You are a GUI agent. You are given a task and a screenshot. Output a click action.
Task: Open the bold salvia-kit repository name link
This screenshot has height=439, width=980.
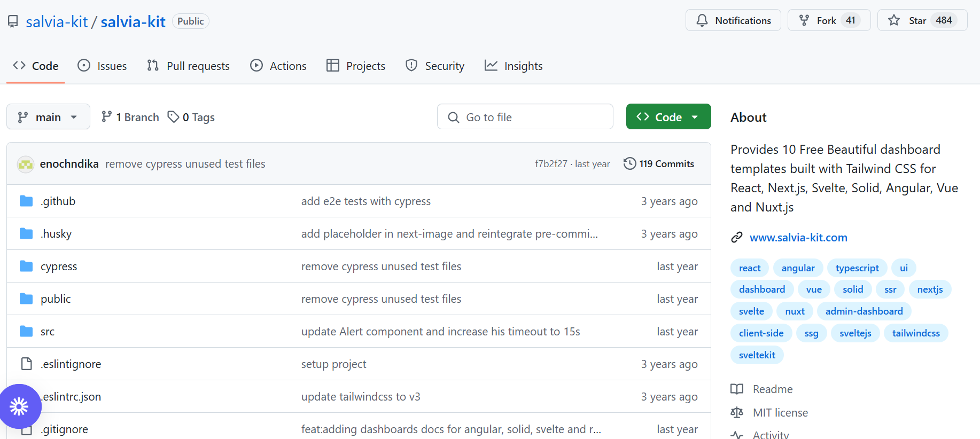click(133, 21)
